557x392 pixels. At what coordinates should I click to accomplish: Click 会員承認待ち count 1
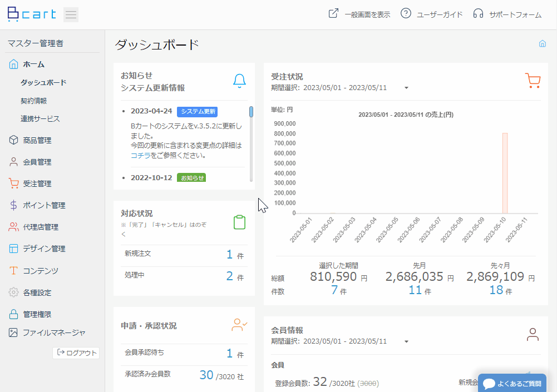(229, 353)
